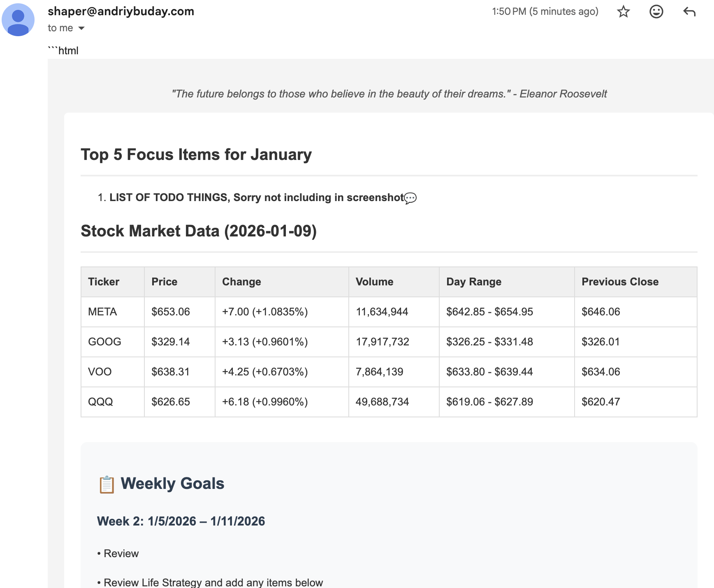Screen dimensions: 714x588
Task: Select the META ticker cell
Action: [x=102, y=312]
